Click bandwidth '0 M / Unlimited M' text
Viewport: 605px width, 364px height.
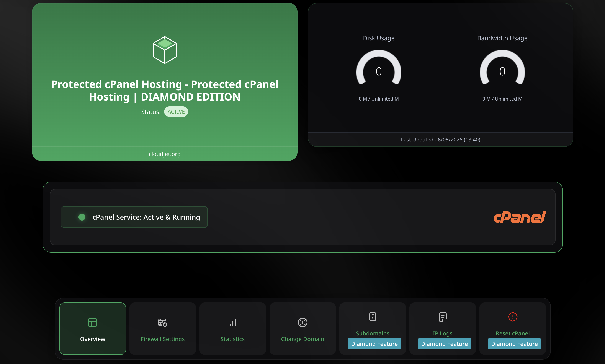[x=502, y=99]
